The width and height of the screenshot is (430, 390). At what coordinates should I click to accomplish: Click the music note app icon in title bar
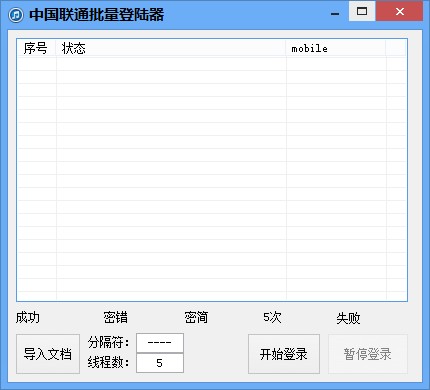point(16,15)
